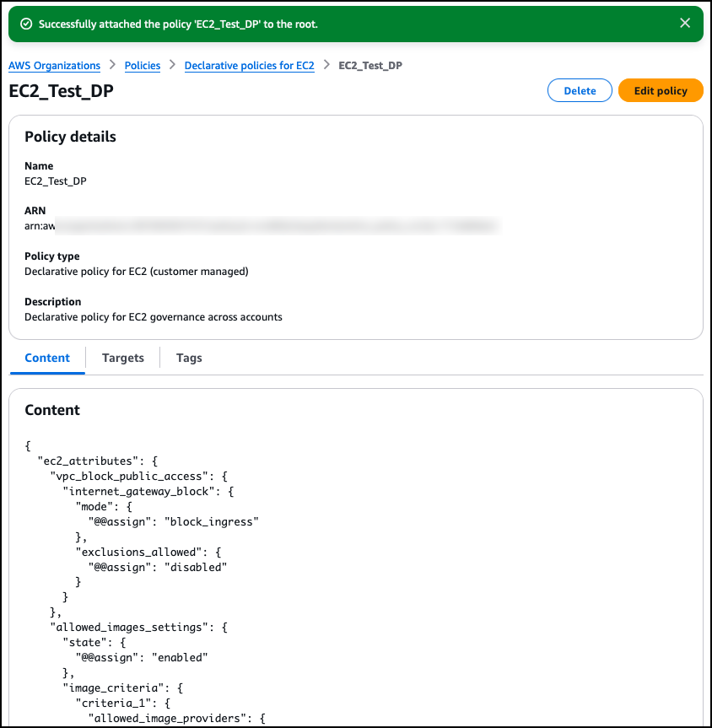
Task: Click the green checkmark success icon
Action: coord(26,24)
